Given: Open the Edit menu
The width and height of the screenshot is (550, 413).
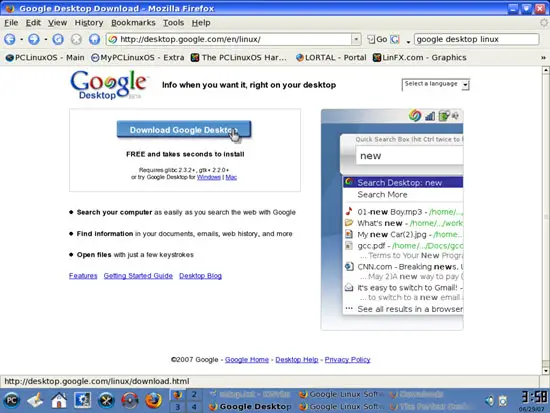Looking at the screenshot, I should pos(33,23).
